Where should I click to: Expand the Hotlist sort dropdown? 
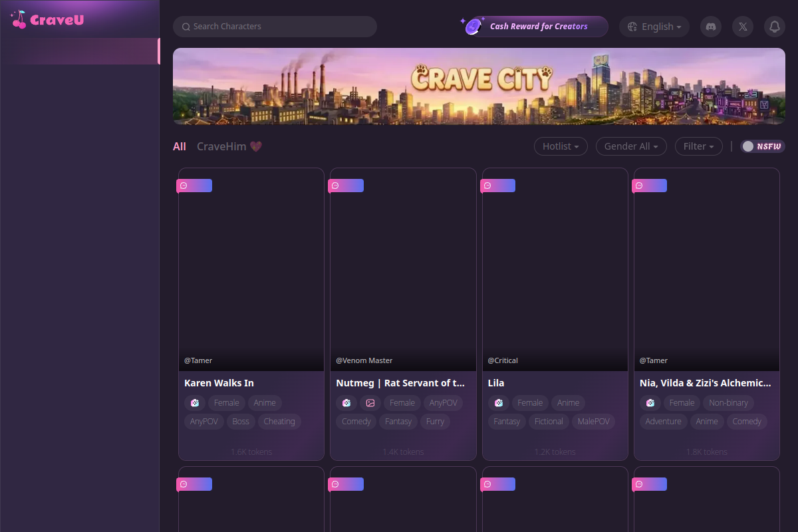coord(561,146)
